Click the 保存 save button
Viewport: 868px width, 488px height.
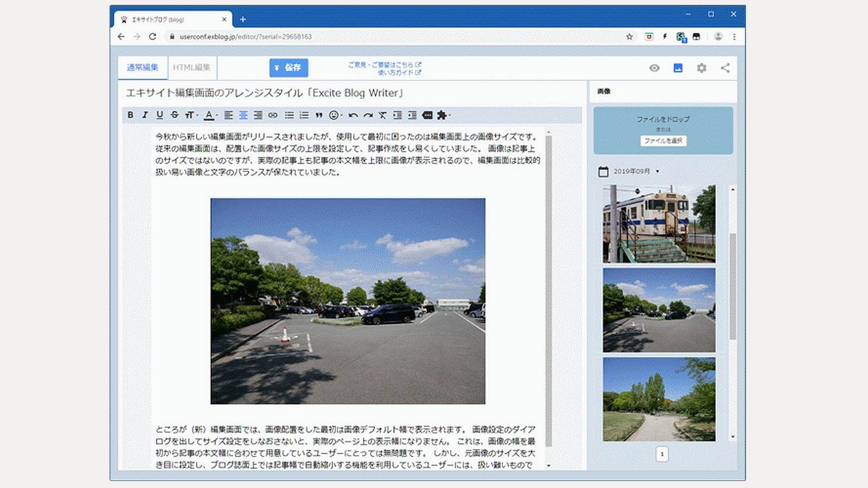[289, 68]
